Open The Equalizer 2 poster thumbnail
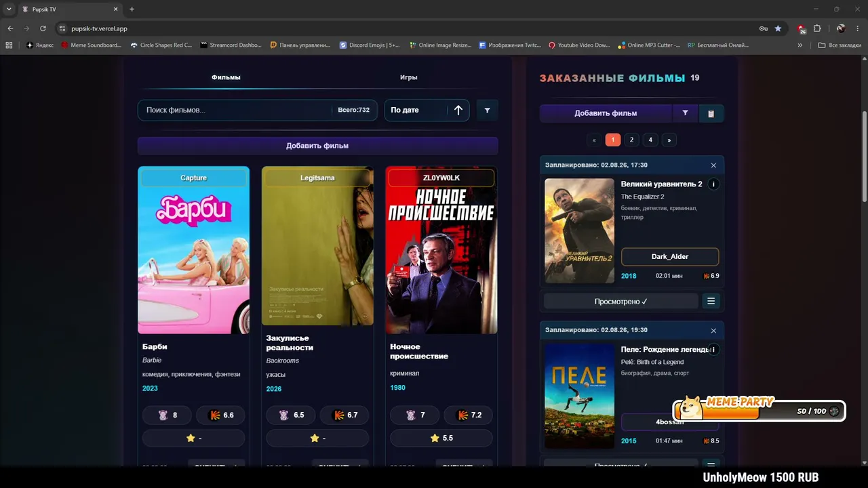The height and width of the screenshot is (488, 868). coord(580,231)
